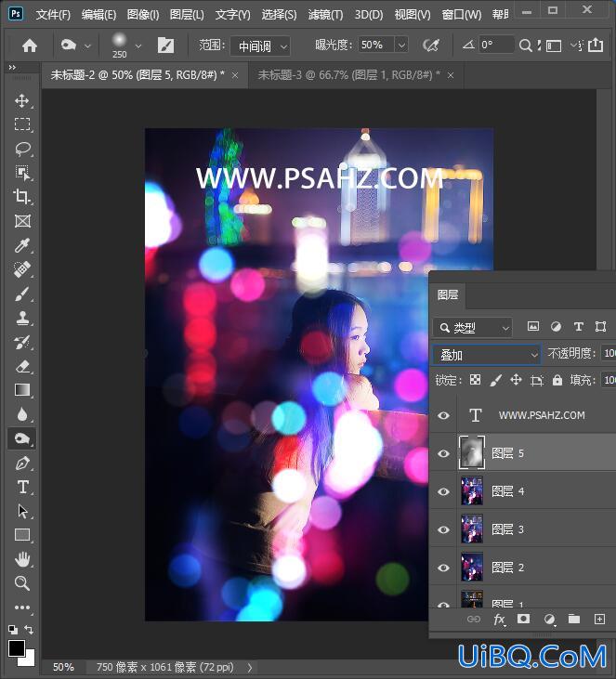Image resolution: width=616 pixels, height=679 pixels.
Task: Expand the status bar info arrow
Action: pyautogui.click(x=250, y=667)
